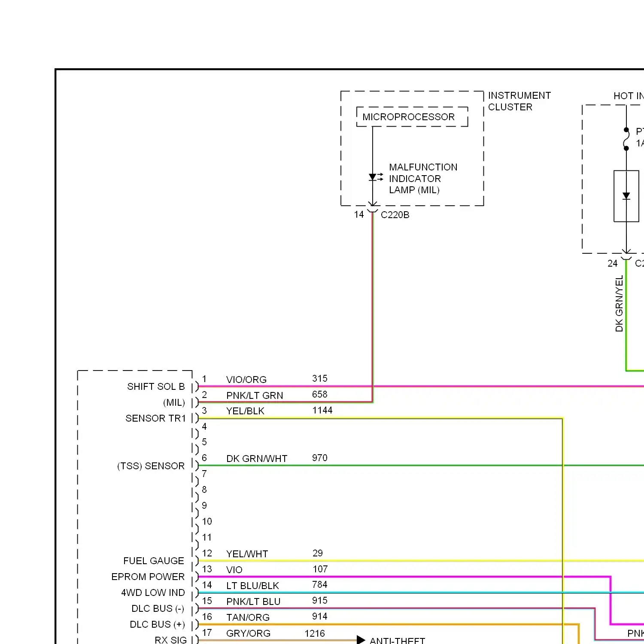
Task: Click the (MIL) pin label
Action: pyautogui.click(x=174, y=403)
